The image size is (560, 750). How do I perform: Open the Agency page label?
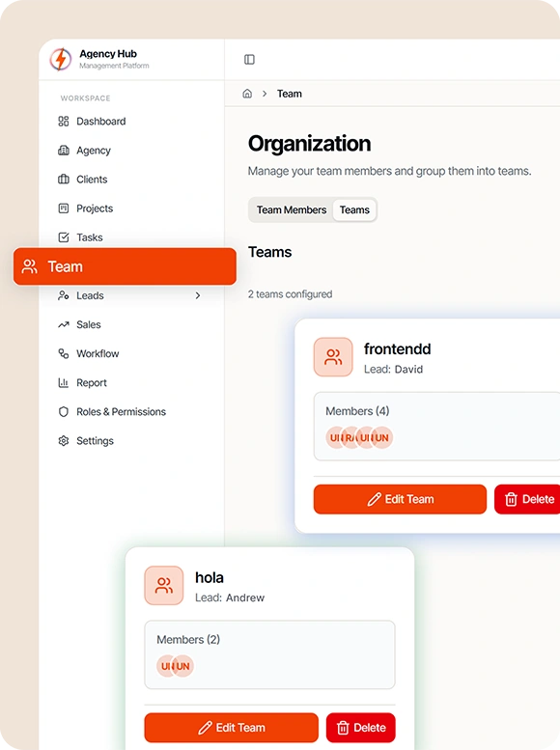(x=94, y=151)
